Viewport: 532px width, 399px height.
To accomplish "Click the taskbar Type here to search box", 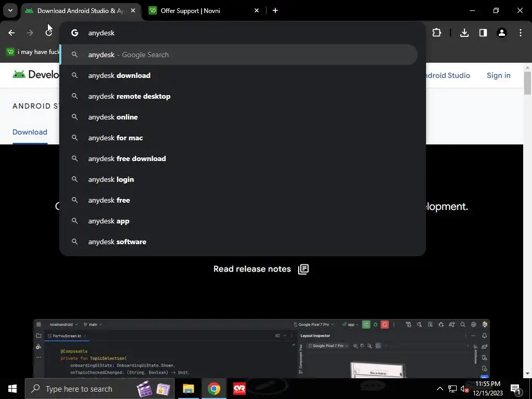I will 99,389.
